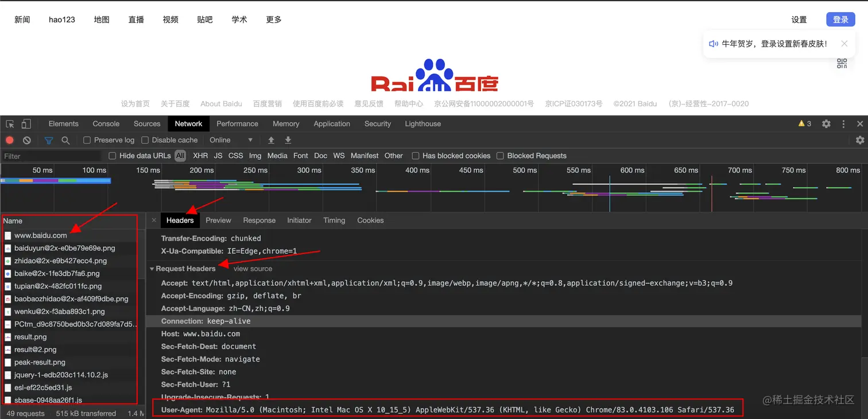Enable Disable cache checkbox

(x=145, y=140)
